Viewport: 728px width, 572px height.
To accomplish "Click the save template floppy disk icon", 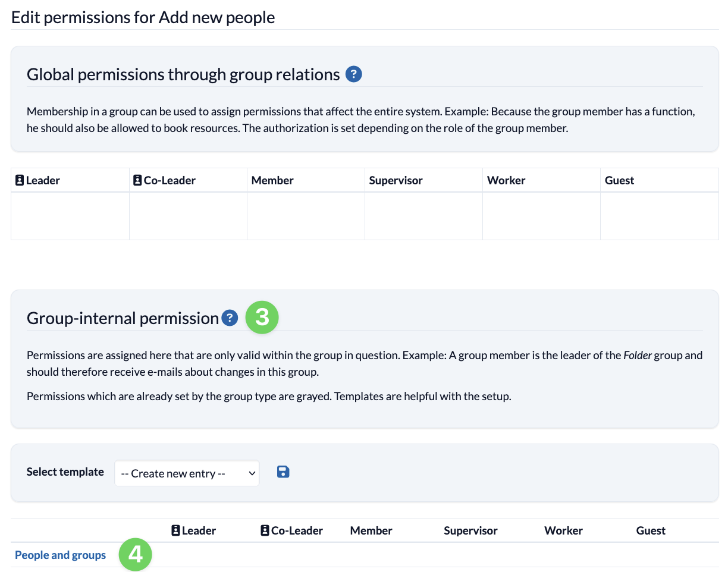I will (283, 472).
